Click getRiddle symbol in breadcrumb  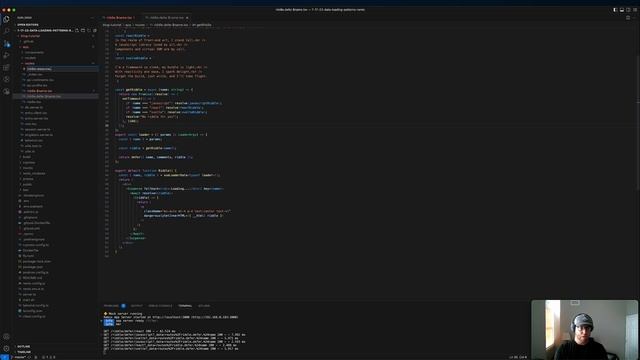(203, 25)
